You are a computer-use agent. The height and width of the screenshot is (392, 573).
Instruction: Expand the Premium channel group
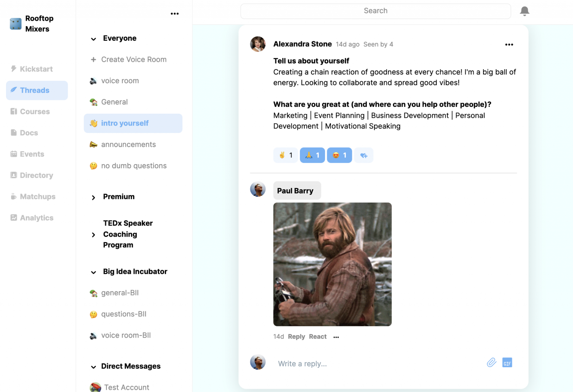click(x=93, y=197)
